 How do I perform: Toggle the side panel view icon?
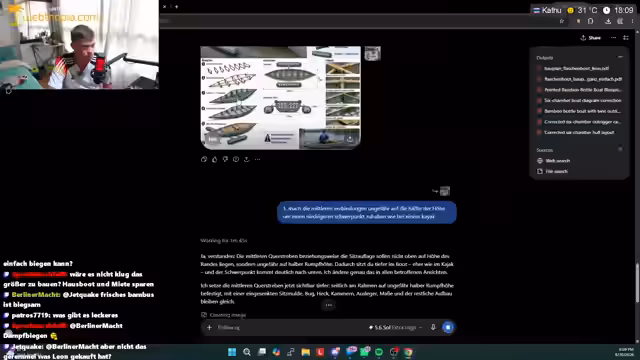(x=626, y=38)
